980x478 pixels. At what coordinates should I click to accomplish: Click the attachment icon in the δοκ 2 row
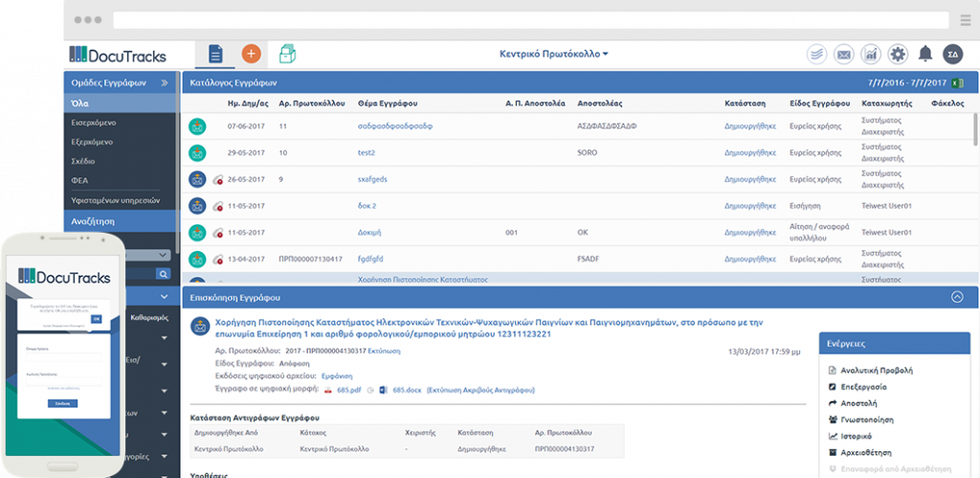(217, 206)
